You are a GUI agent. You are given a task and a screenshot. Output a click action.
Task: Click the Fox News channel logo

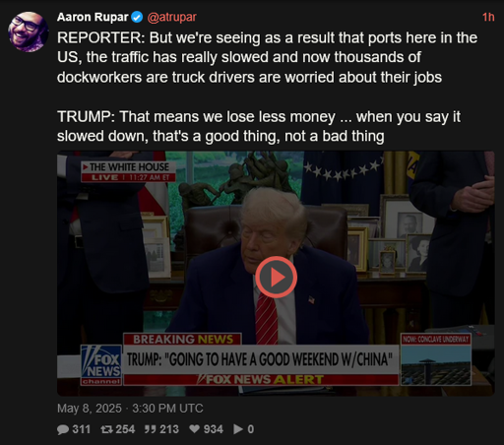tap(101, 365)
